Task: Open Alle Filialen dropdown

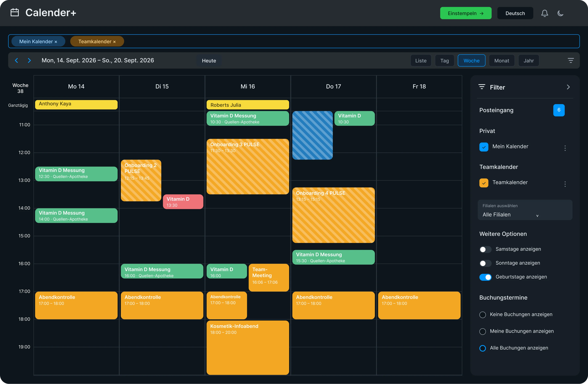Action: 525,210
